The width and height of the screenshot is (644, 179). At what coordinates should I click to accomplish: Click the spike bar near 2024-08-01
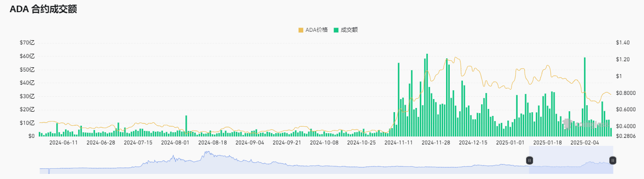tap(186, 126)
